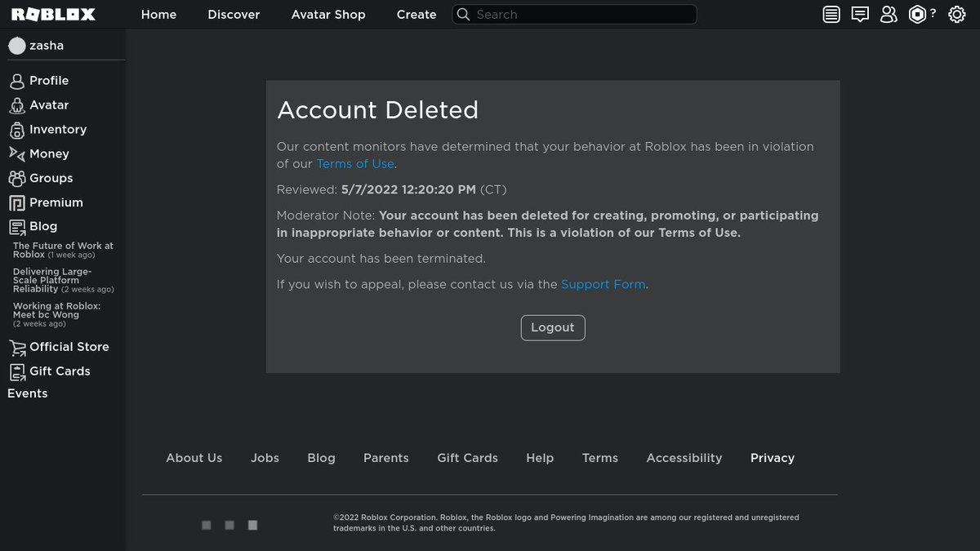Open the Help footer link
Image resolution: width=980 pixels, height=551 pixels.
pyautogui.click(x=540, y=458)
